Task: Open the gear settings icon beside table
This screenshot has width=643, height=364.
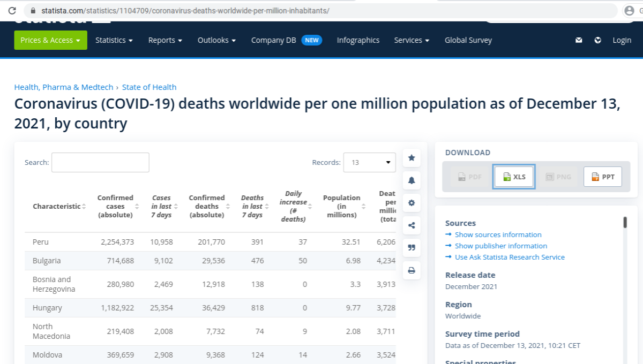Action: (412, 203)
